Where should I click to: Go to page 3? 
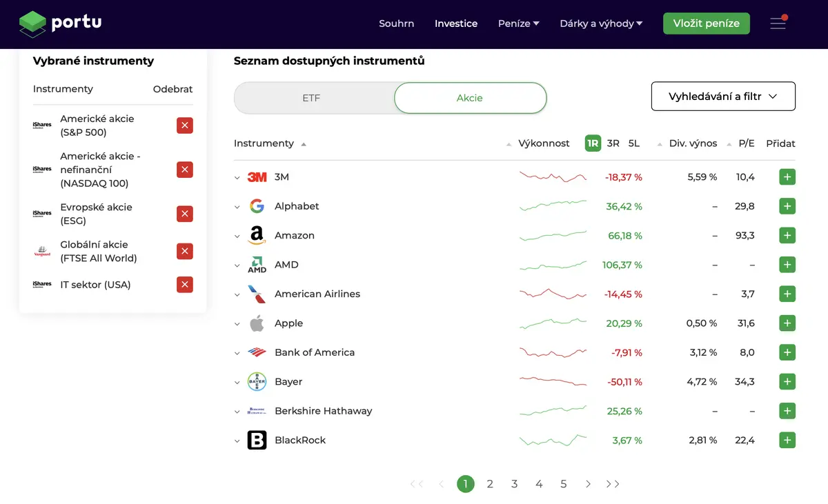coord(515,484)
